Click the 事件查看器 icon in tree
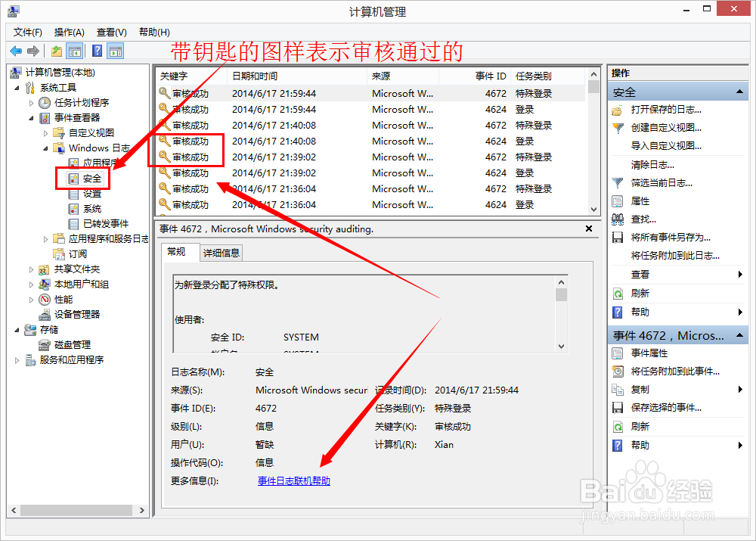 tap(45, 118)
